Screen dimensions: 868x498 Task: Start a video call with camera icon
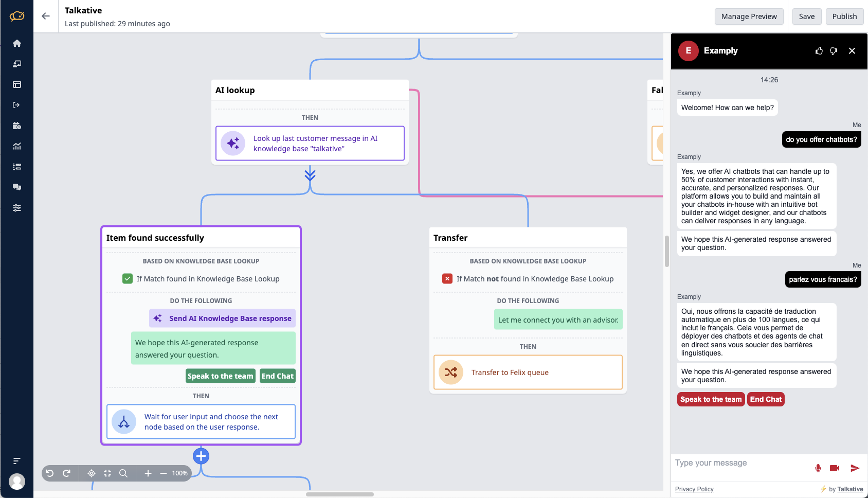tap(835, 468)
